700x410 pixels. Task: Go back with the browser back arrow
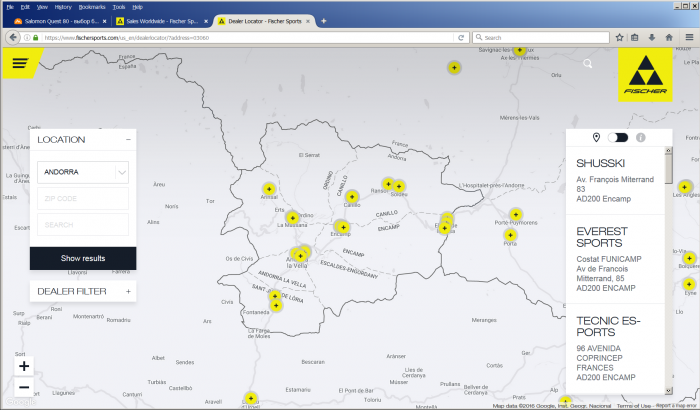[x=13, y=38]
